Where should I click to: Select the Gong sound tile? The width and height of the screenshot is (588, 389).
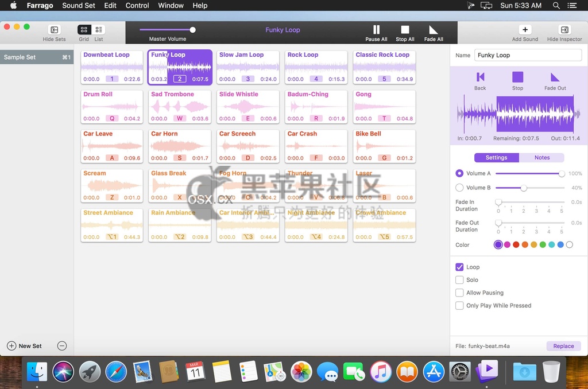384,107
